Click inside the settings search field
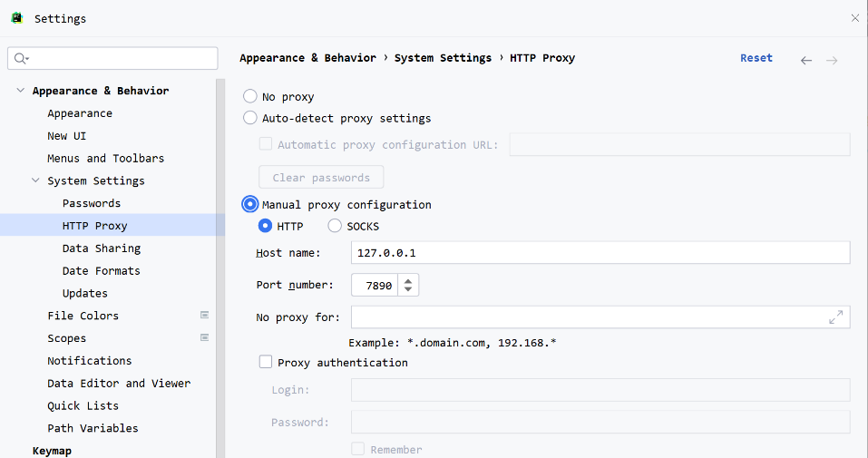868x458 pixels. click(112, 58)
